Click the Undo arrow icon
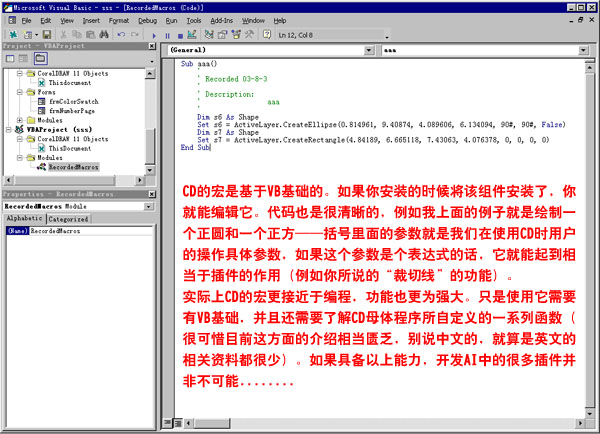This screenshot has width=600, height=434. [x=121, y=35]
